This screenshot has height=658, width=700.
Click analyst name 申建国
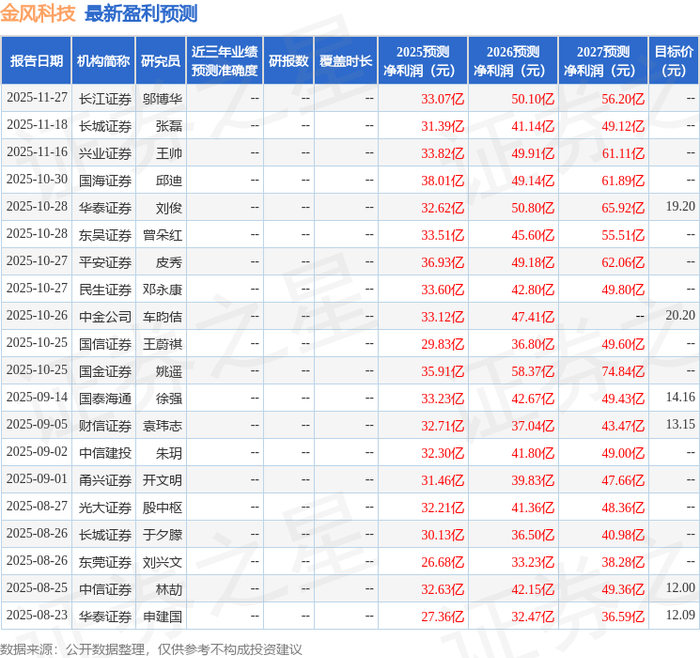pyautogui.click(x=162, y=616)
